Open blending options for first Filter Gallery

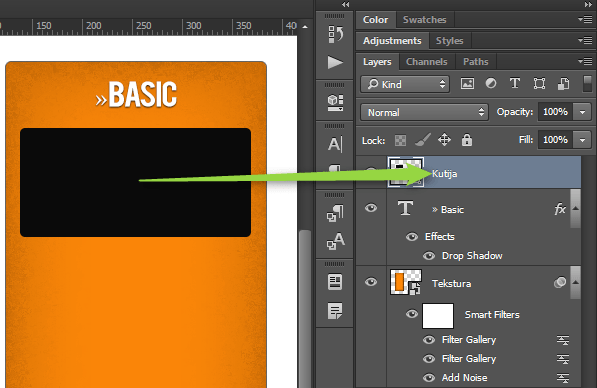[x=563, y=340]
